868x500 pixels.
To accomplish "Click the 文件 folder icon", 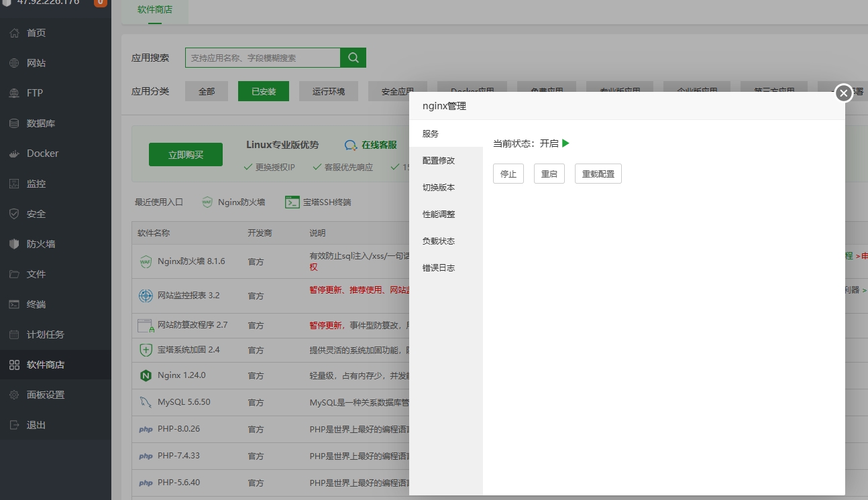I will [x=14, y=274].
